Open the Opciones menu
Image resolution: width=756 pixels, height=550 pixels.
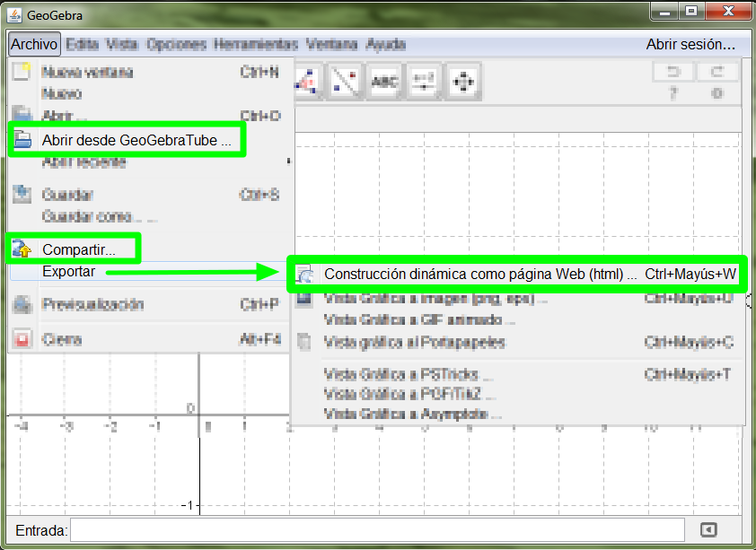coord(177,44)
